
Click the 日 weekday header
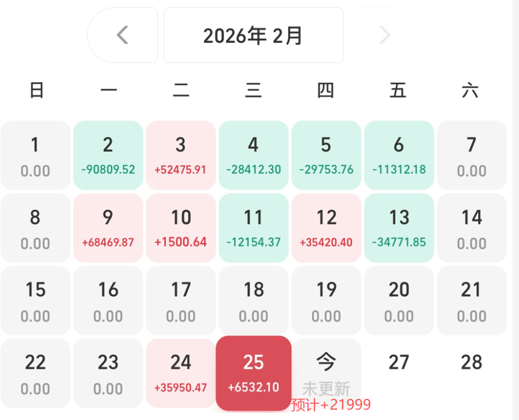click(37, 90)
